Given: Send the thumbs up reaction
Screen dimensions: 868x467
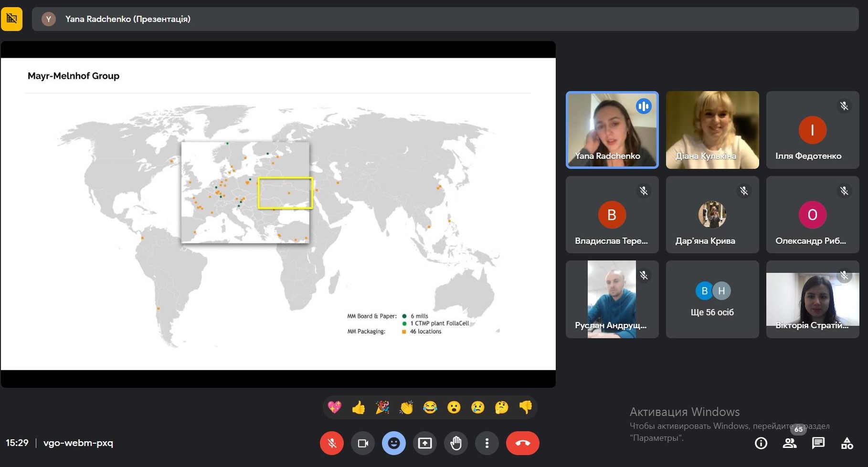Looking at the screenshot, I should click(x=359, y=407).
